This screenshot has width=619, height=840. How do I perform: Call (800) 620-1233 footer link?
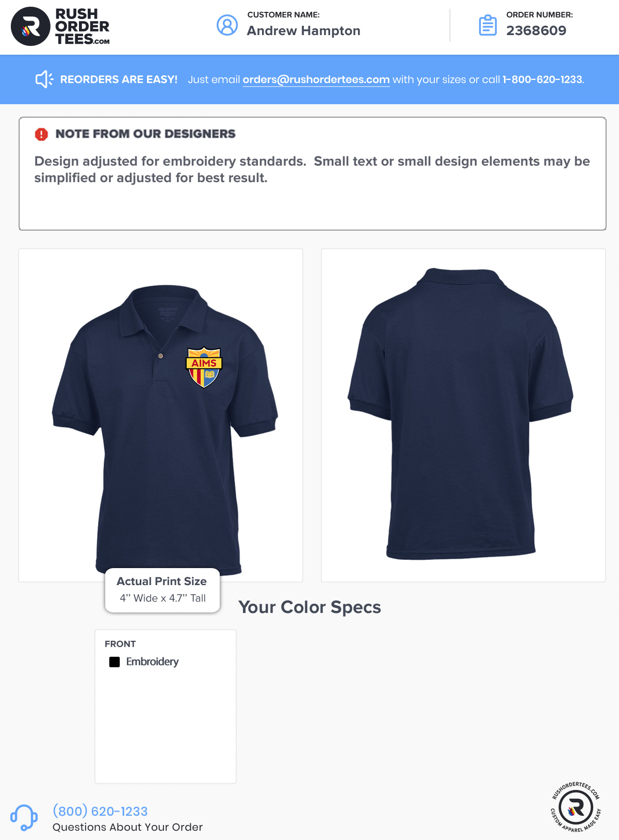[100, 811]
